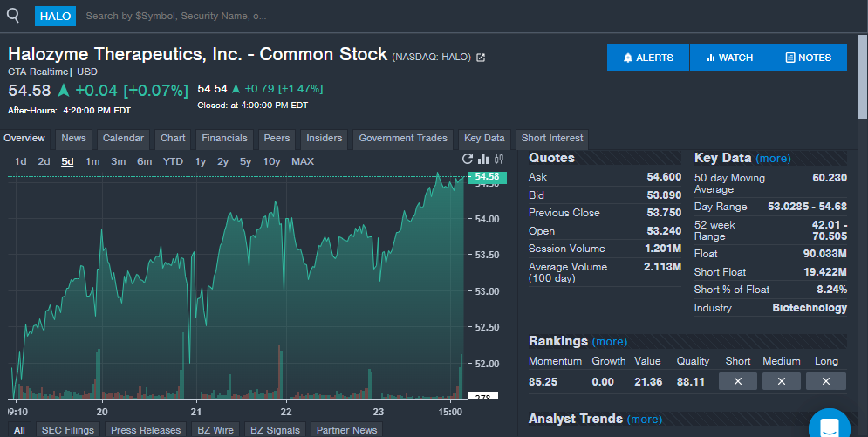Click the Industry value Biotechnology
868x437 pixels.
tap(810, 308)
